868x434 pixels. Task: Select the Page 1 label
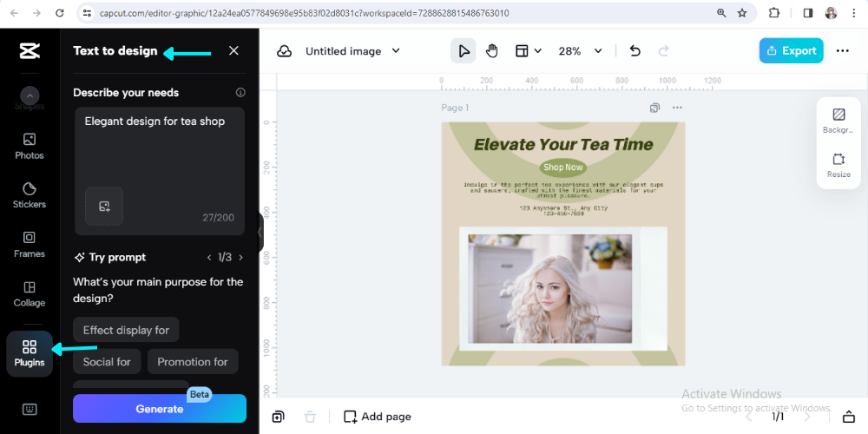click(x=455, y=108)
